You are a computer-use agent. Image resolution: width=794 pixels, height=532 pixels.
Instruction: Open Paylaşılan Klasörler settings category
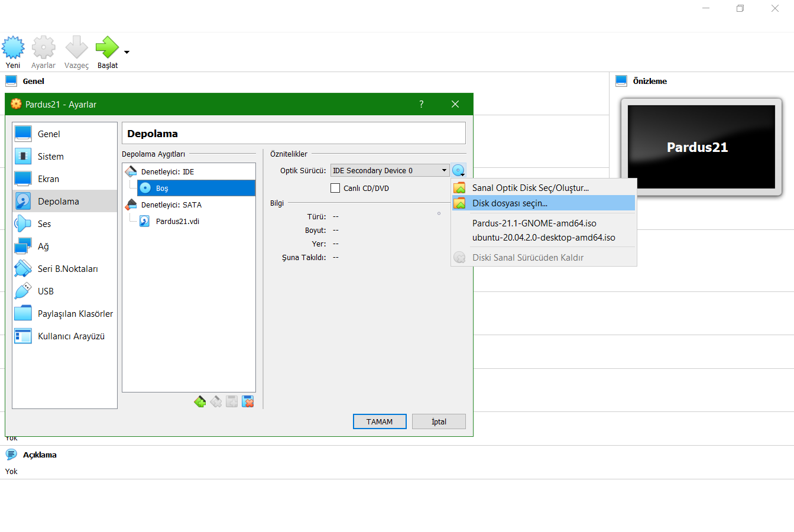tap(65, 314)
